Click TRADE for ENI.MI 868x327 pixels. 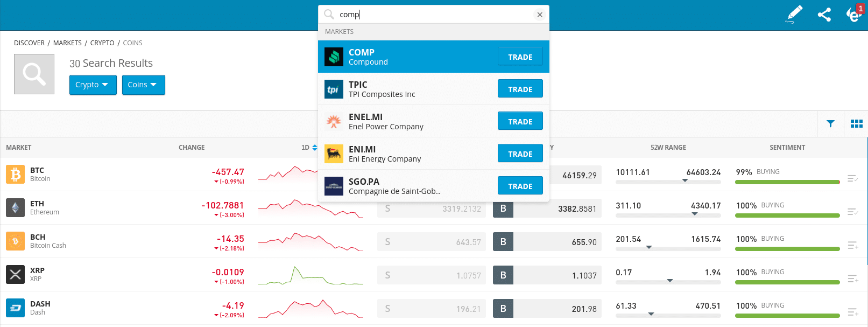[520, 154]
